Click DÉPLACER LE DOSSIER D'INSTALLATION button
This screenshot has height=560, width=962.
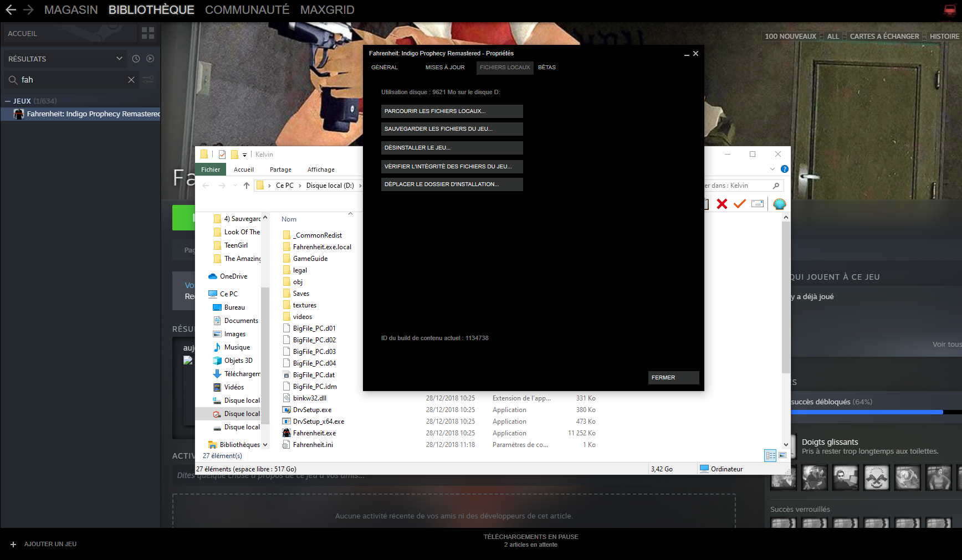click(452, 184)
